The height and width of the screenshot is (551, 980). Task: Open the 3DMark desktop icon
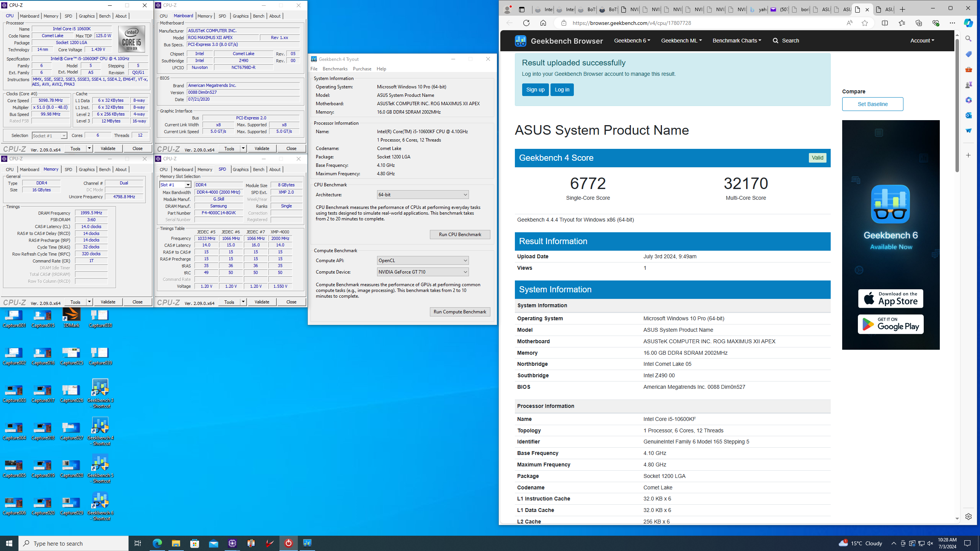(x=72, y=318)
